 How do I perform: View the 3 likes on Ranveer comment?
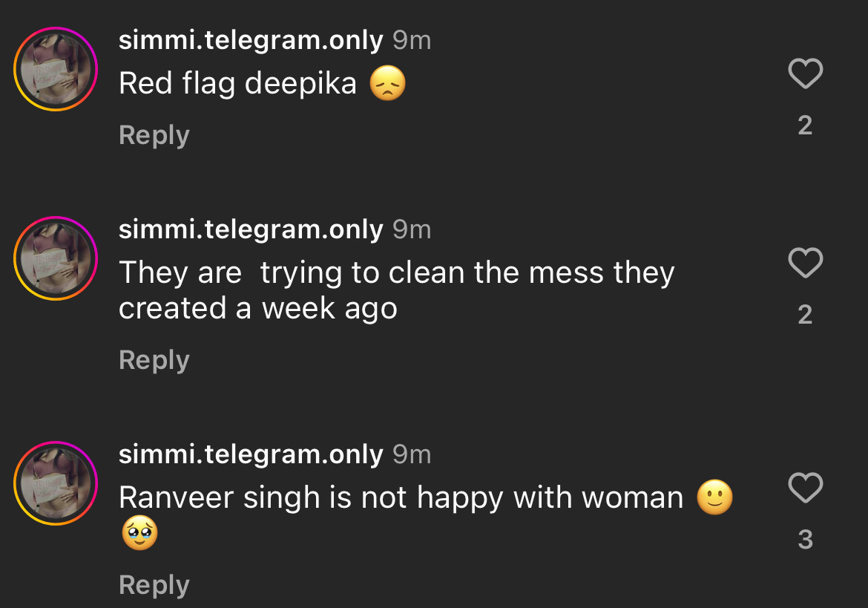[x=805, y=540]
